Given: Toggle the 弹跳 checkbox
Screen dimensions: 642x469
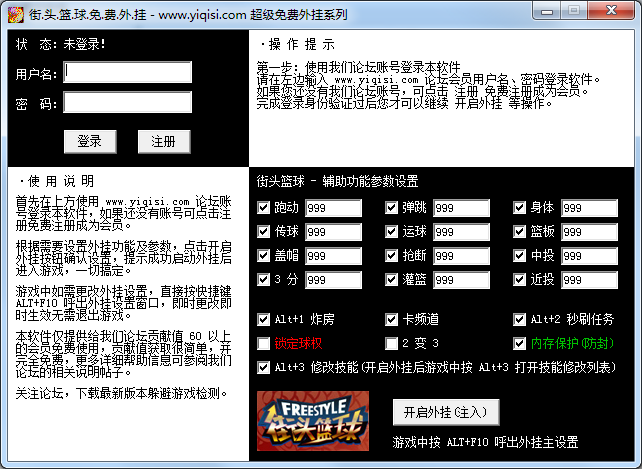Looking at the screenshot, I should point(391,208).
